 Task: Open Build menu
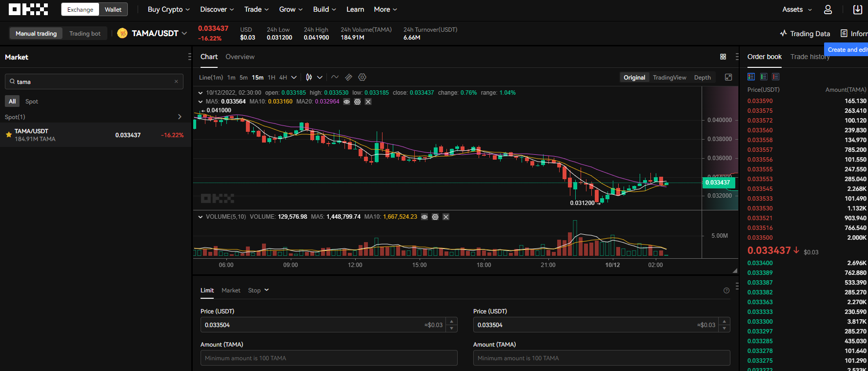[324, 9]
